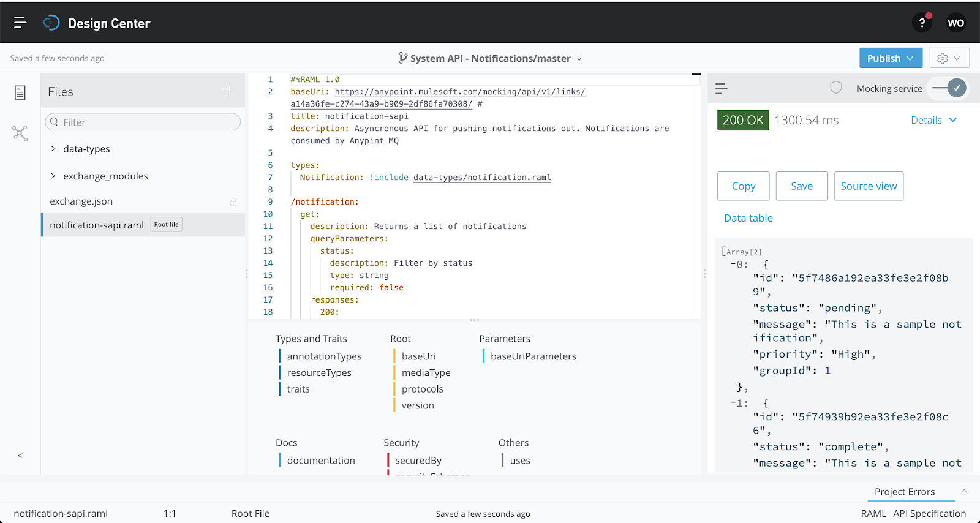Open the mocking panel menu lines icon
Viewport: 980px width, 523px height.
pos(722,89)
